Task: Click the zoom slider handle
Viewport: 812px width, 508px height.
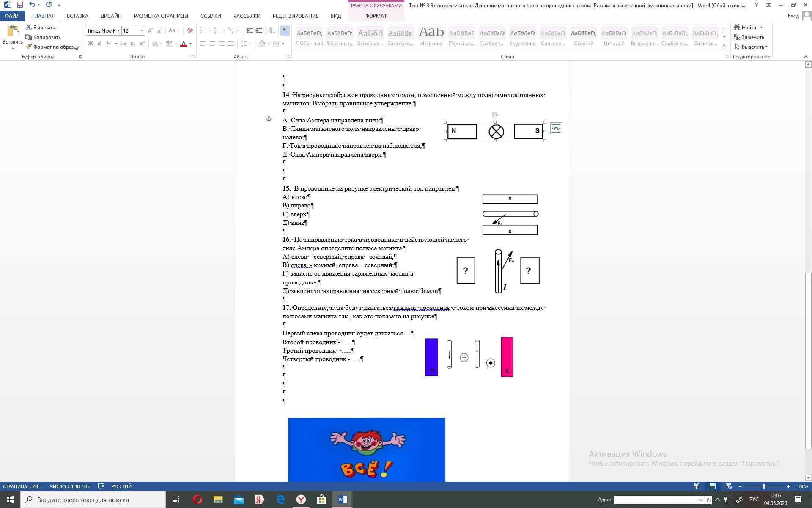Action: 764,486
